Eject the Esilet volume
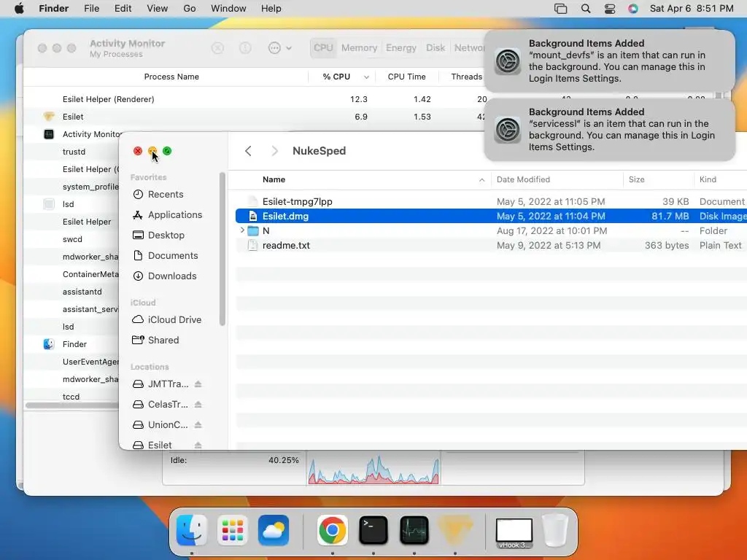This screenshot has height=560, width=747. [198, 445]
